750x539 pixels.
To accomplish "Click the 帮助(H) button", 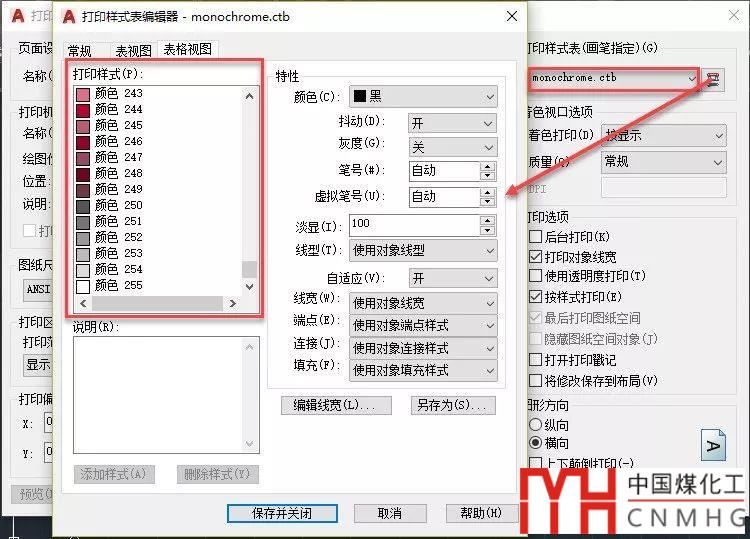I will point(482,514).
